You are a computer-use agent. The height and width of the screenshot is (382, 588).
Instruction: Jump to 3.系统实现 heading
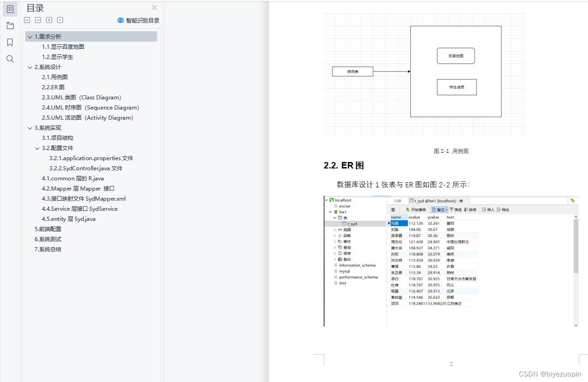coord(48,128)
